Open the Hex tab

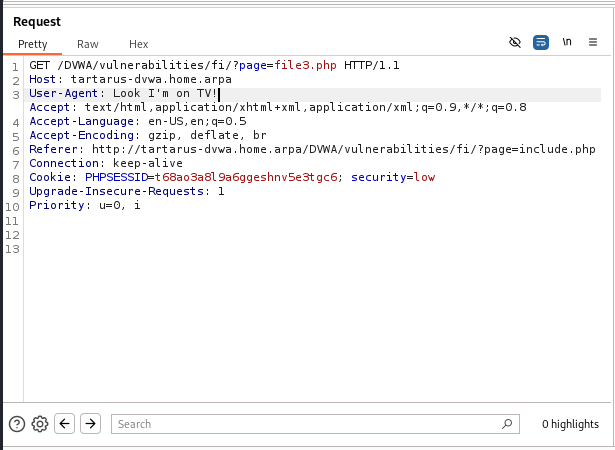click(139, 44)
